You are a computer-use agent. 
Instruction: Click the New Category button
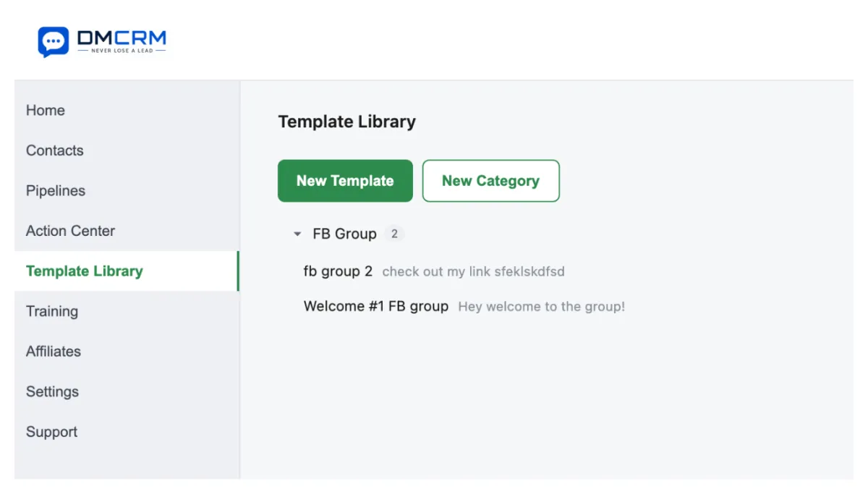pos(490,181)
